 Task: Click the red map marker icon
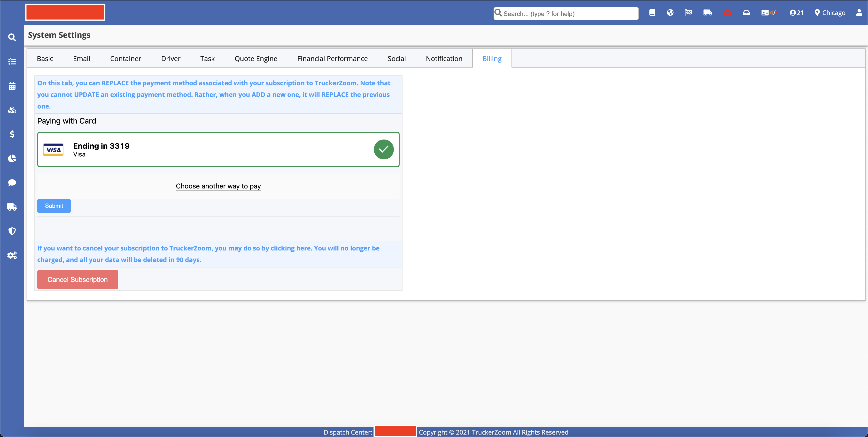click(x=727, y=13)
